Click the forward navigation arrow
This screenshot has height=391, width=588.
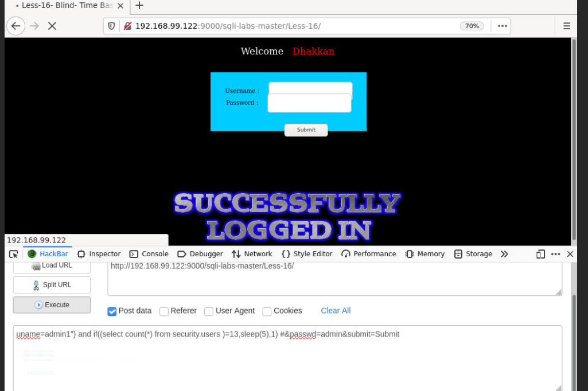point(34,26)
